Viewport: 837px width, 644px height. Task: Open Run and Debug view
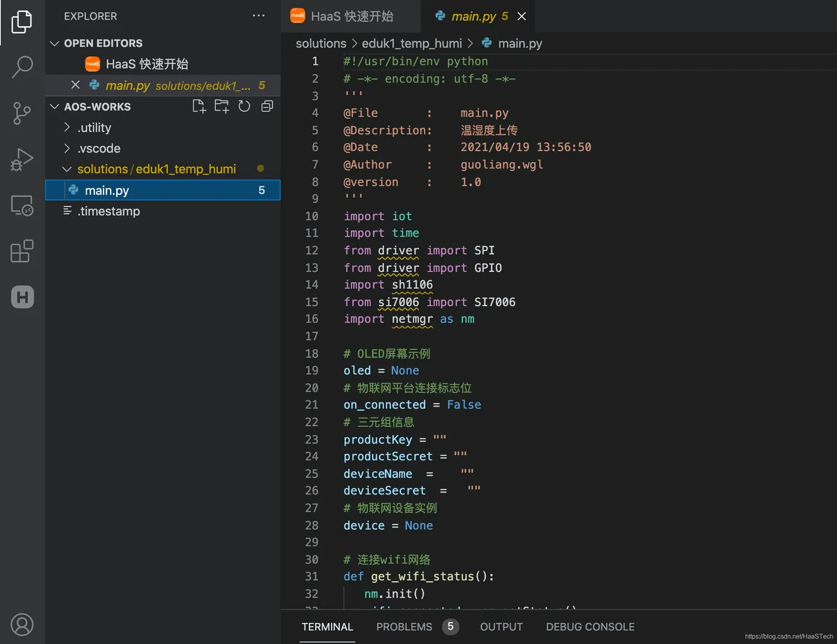click(x=22, y=159)
